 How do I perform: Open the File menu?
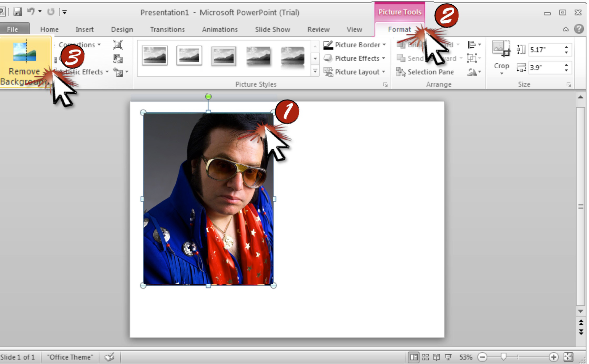coord(13,29)
